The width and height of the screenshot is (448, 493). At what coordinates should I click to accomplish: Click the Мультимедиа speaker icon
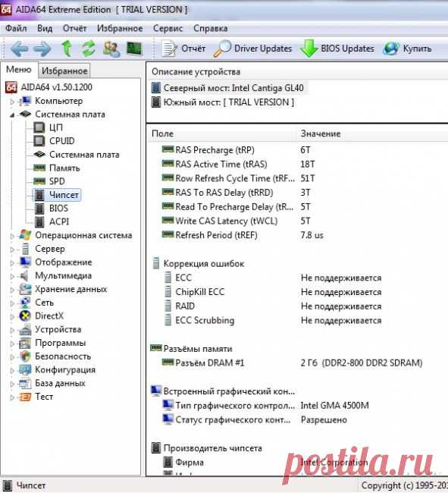[x=24, y=276]
